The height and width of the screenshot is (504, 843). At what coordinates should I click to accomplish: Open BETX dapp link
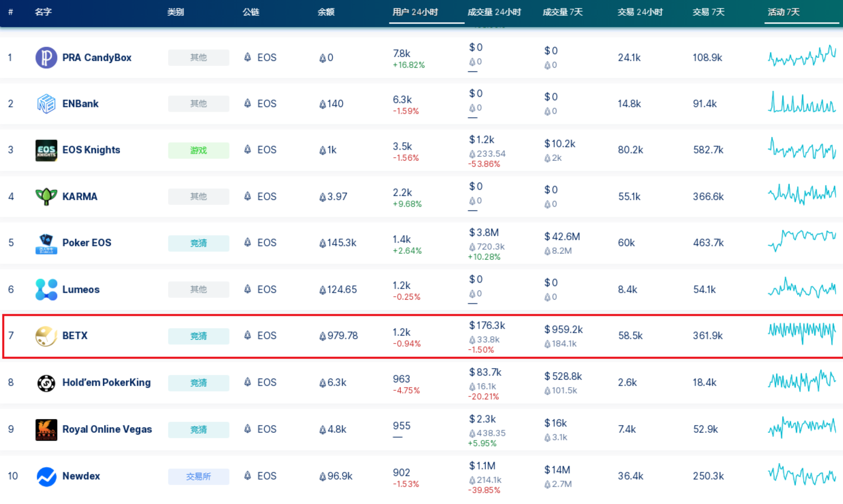75,335
